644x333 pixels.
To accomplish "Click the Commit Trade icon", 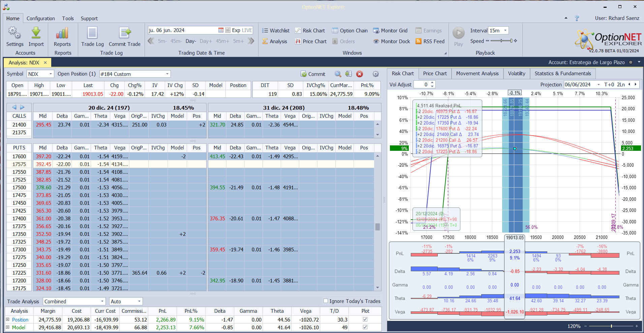I will [125, 33].
